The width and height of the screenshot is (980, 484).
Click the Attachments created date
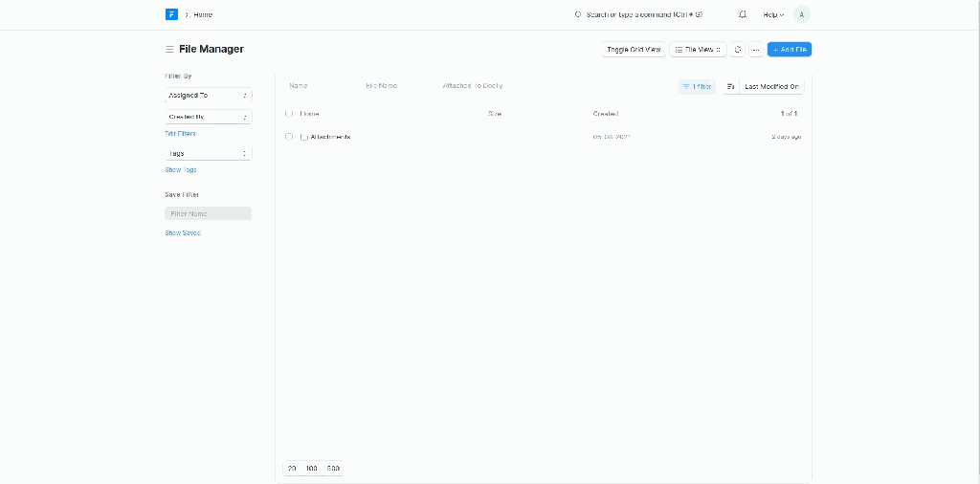(612, 137)
